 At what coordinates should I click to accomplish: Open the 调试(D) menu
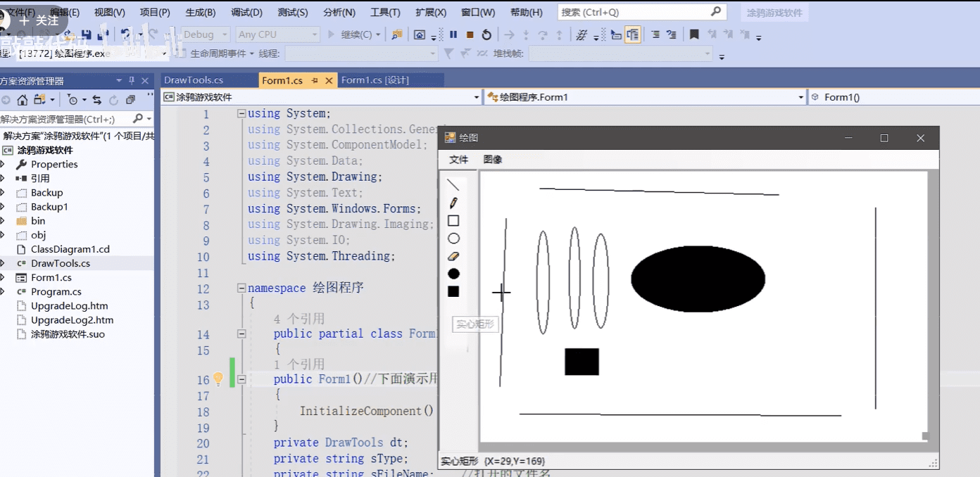click(246, 12)
